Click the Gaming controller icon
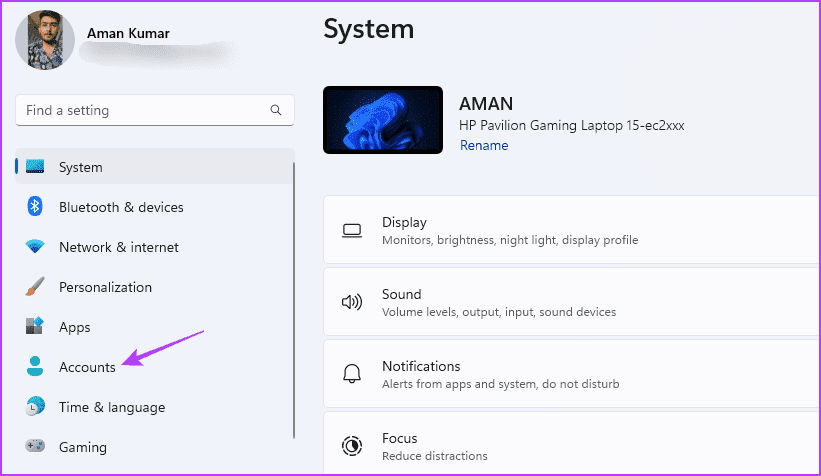The width and height of the screenshot is (821, 476). point(35,446)
